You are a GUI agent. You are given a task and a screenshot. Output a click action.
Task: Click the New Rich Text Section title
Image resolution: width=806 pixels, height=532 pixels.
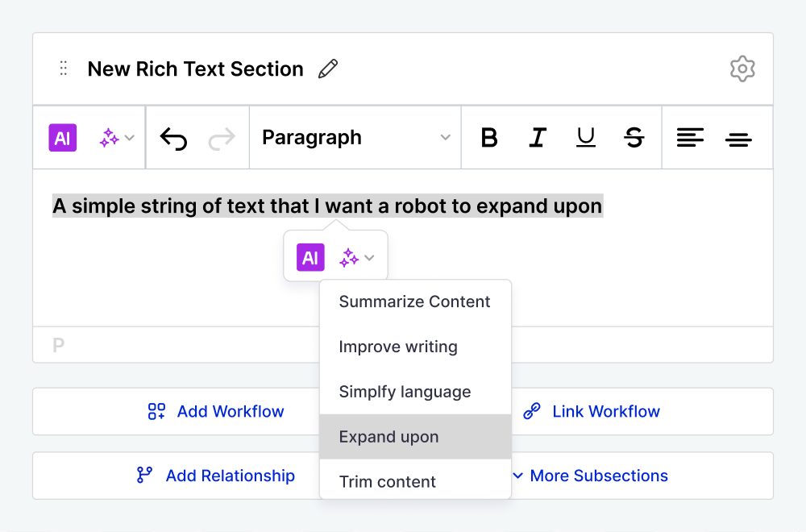pyautogui.click(x=195, y=69)
